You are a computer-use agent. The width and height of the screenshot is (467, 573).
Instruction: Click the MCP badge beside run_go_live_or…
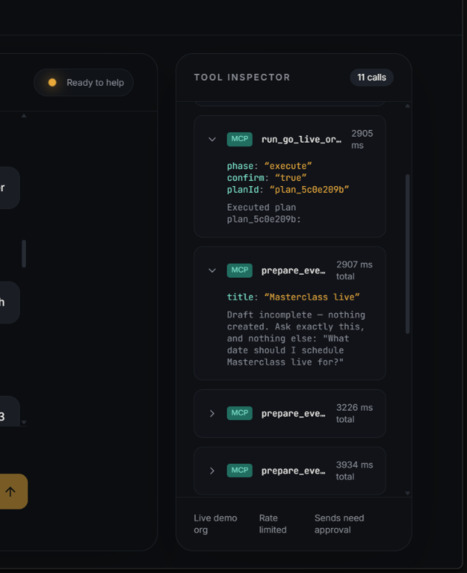tap(239, 139)
